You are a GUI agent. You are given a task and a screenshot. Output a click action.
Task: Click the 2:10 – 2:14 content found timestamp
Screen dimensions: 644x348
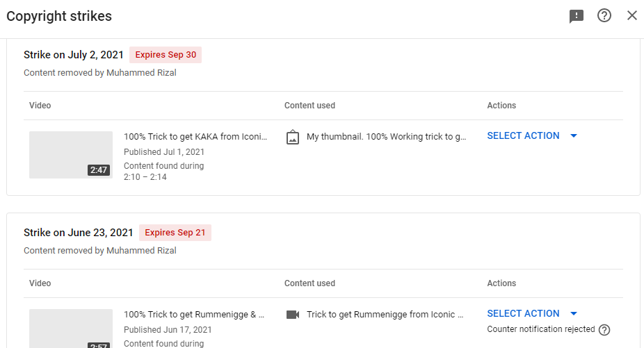(145, 177)
